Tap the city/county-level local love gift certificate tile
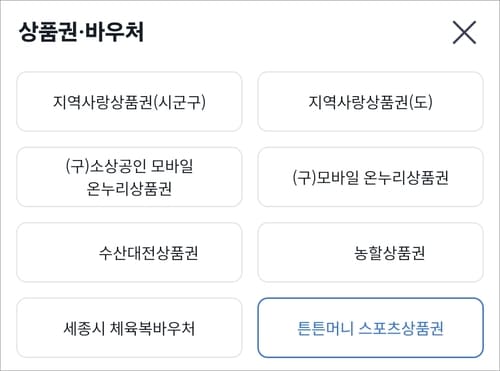This screenshot has width=500, height=371. tap(129, 102)
